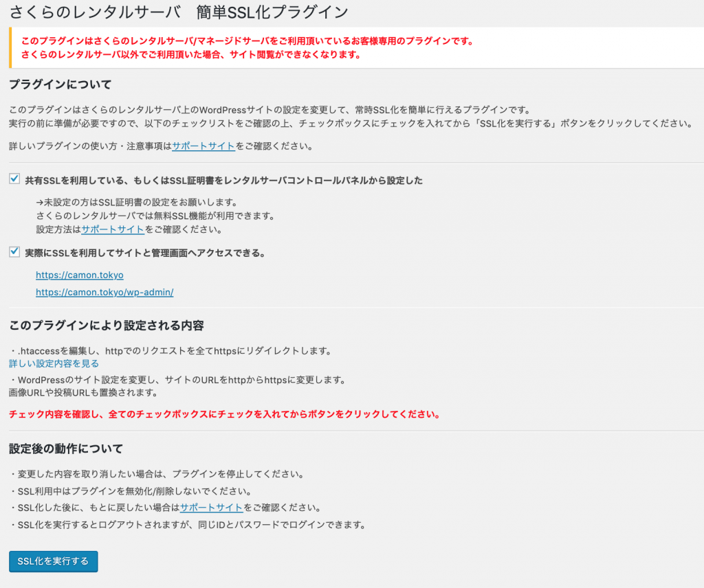Click the SSL化を実行するとログアウトされます note
Image resolution: width=704 pixels, height=588 pixels.
pyautogui.click(x=187, y=524)
